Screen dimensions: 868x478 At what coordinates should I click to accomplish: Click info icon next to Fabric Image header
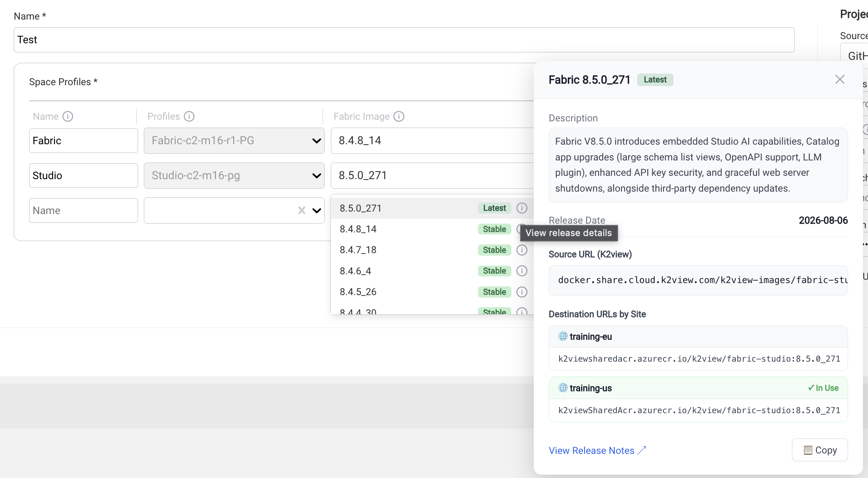[399, 116]
